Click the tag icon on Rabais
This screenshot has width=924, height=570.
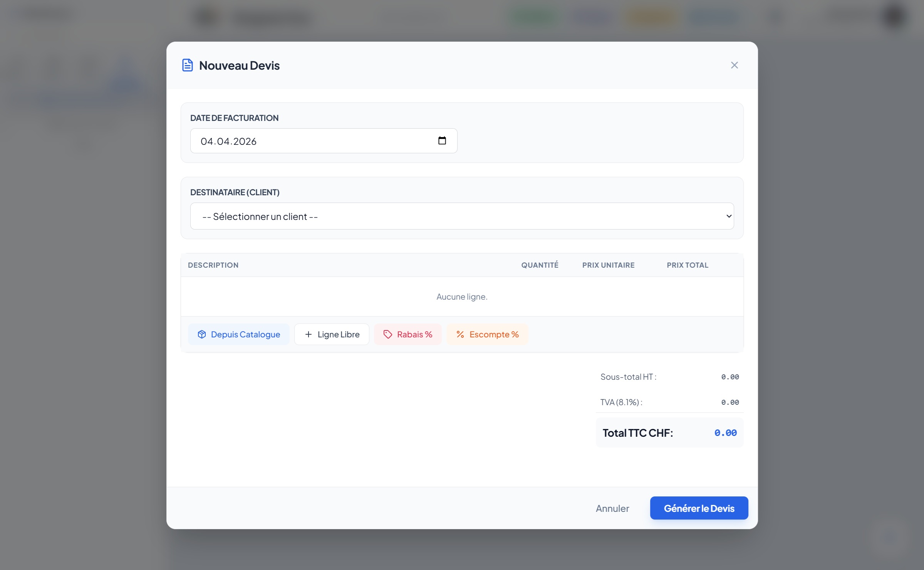pyautogui.click(x=387, y=334)
